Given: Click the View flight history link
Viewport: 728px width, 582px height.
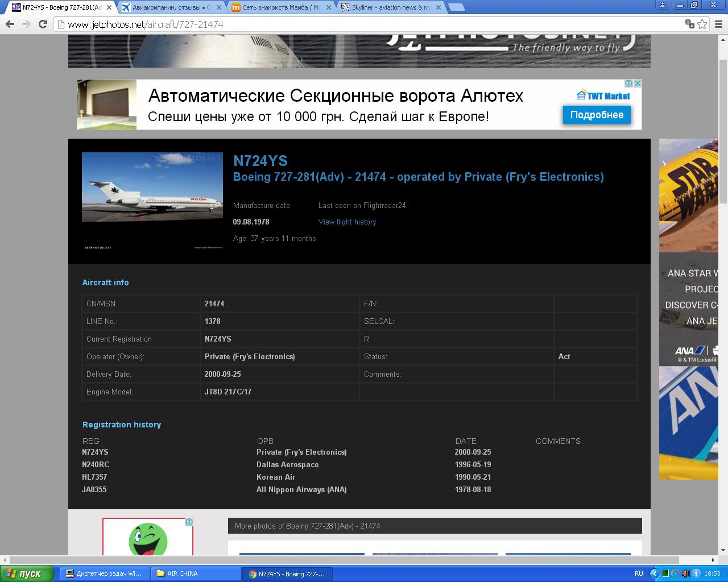Looking at the screenshot, I should 347,222.
